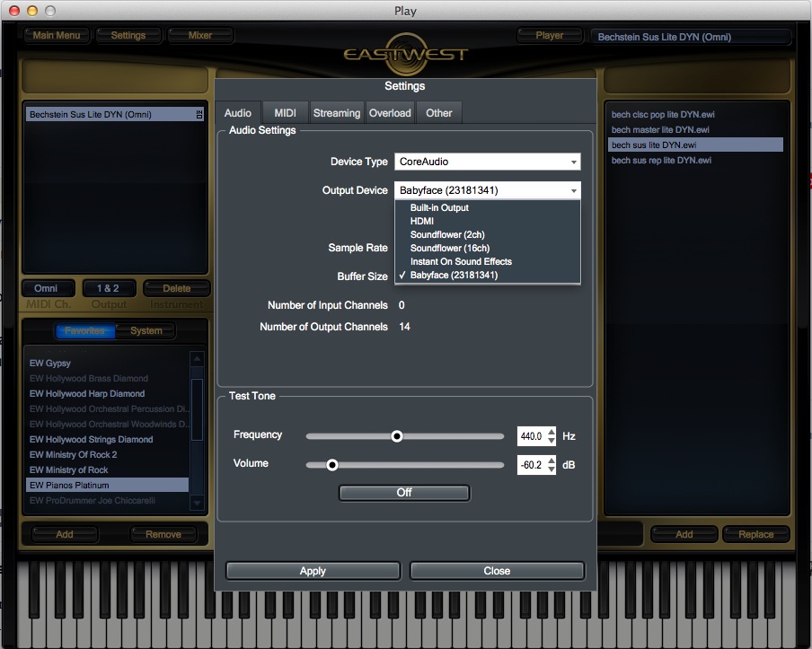
Task: Open the Main Menu button
Action: tap(57, 35)
